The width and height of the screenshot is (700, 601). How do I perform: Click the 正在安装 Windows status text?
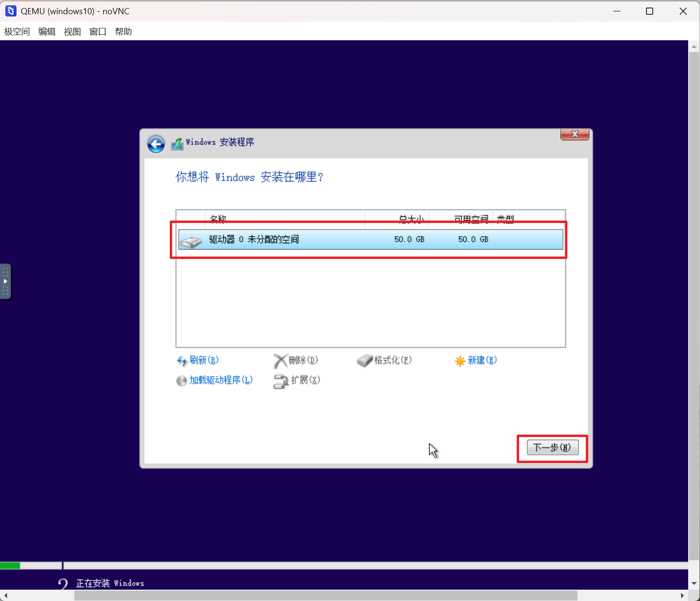pos(110,583)
